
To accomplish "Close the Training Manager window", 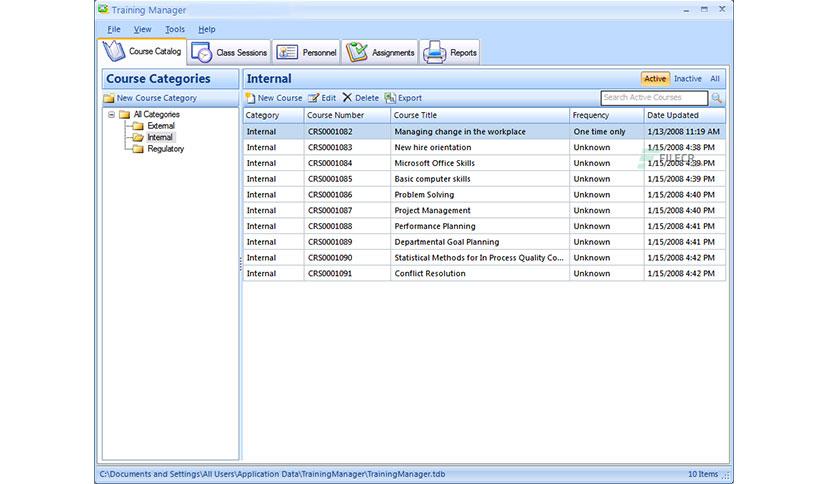I will 722,9.
